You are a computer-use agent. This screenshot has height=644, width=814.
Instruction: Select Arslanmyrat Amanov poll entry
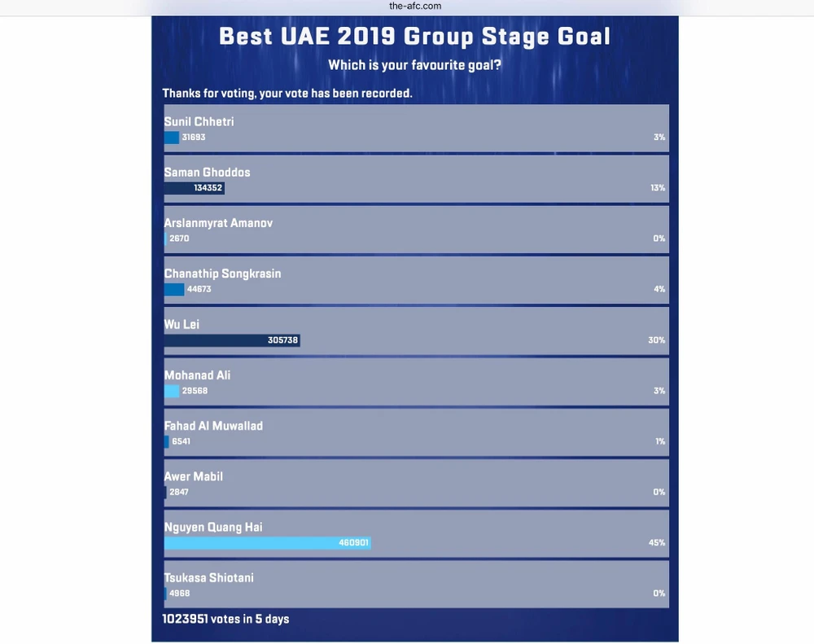point(416,229)
